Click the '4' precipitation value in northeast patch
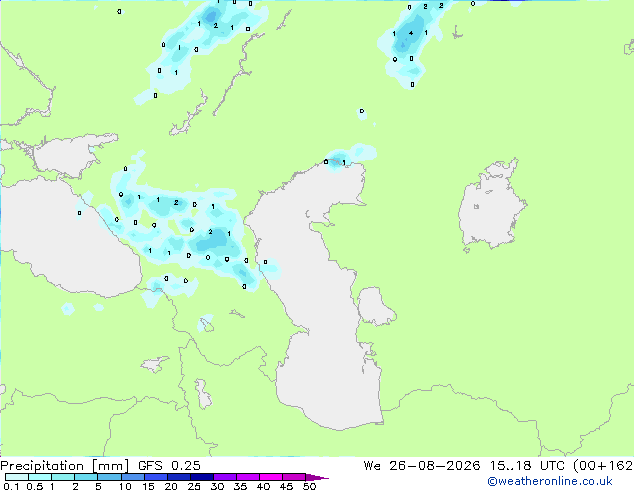The width and height of the screenshot is (634, 490). pyautogui.click(x=411, y=33)
